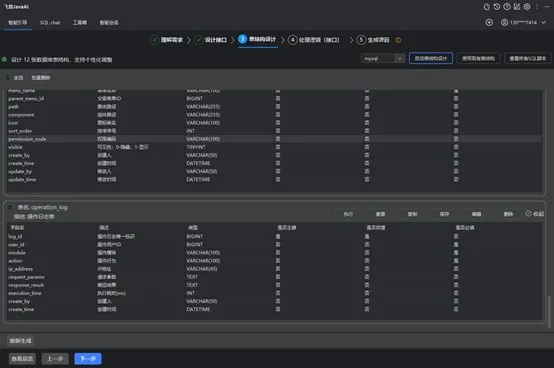
Task: Open the vertical three-dot more menu
Action: point(537,7)
